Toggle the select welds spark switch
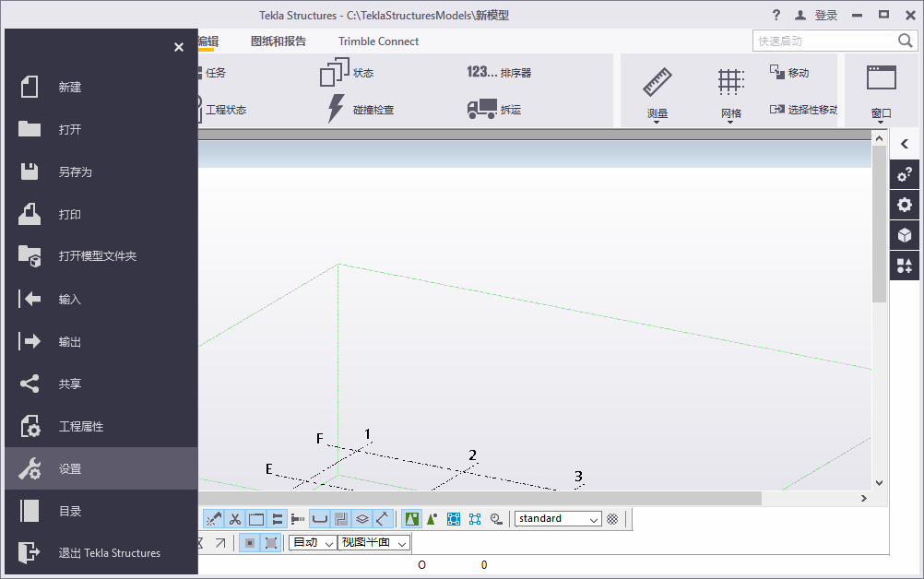The width and height of the screenshot is (924, 579). coord(213,519)
